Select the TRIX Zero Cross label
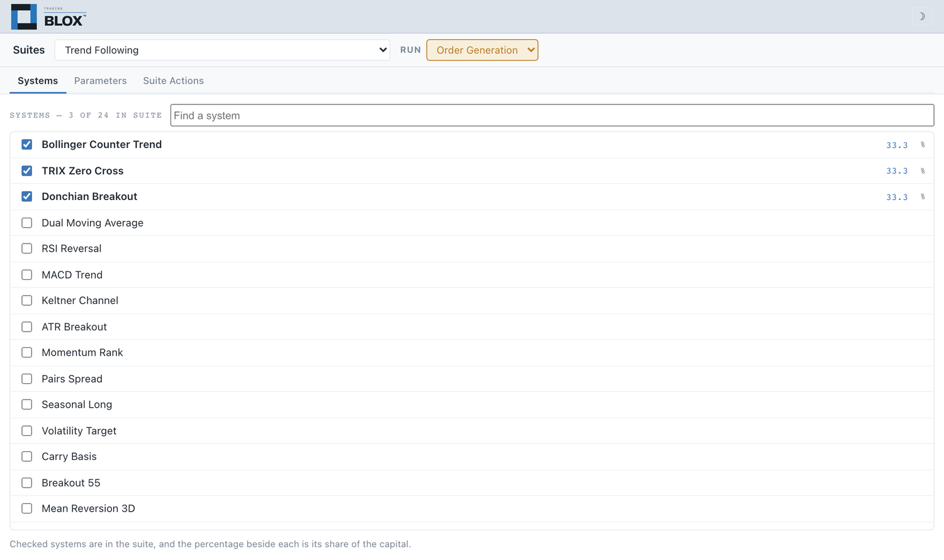 (x=82, y=171)
